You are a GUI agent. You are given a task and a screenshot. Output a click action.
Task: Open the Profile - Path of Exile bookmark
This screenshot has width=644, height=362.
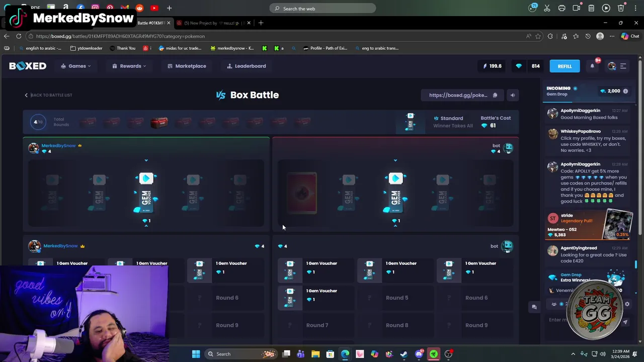tap(325, 48)
